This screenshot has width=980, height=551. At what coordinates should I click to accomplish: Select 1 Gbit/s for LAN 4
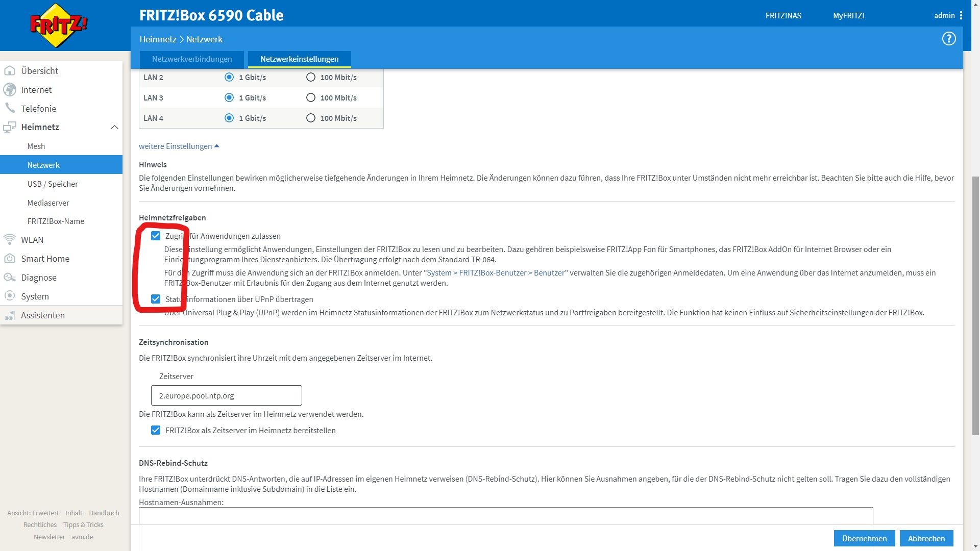click(x=229, y=118)
